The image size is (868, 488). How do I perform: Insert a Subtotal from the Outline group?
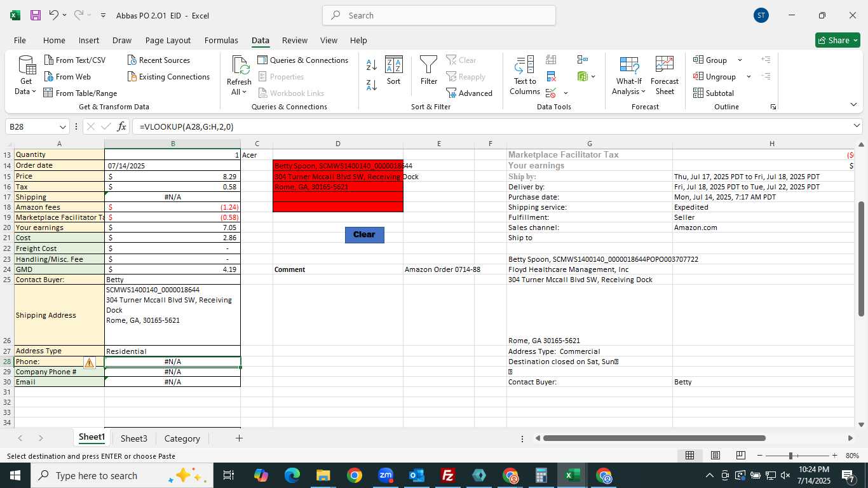pyautogui.click(x=714, y=93)
